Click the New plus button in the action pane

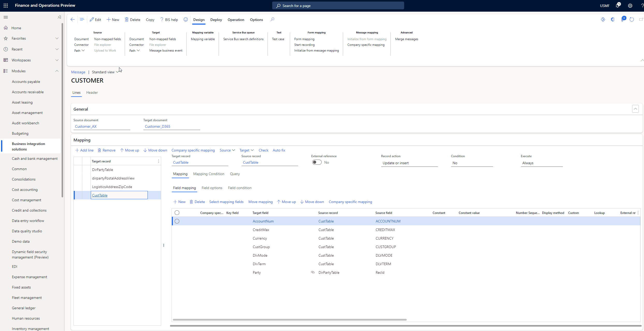coord(113,20)
